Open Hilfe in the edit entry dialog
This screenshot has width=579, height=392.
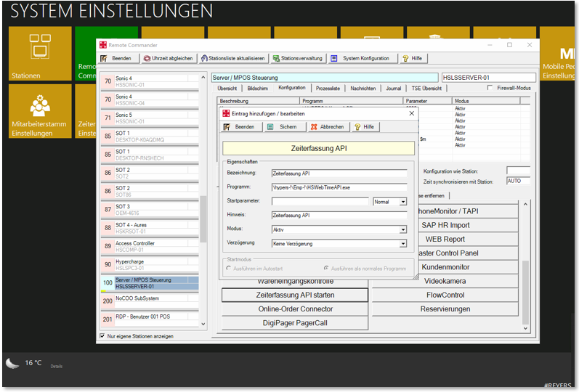365,126
